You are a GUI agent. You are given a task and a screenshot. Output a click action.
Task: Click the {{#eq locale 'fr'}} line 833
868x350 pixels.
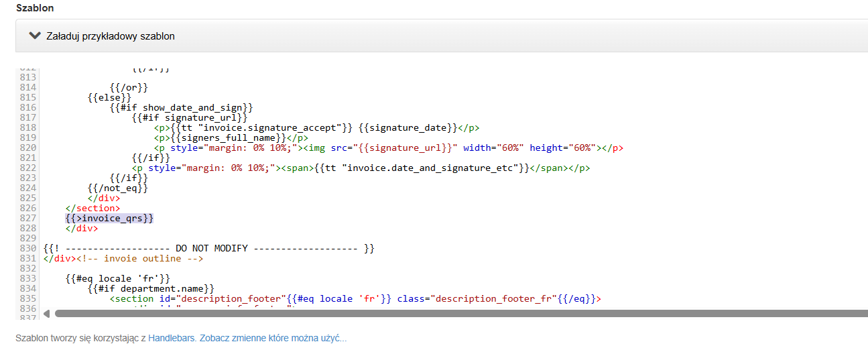pos(117,278)
